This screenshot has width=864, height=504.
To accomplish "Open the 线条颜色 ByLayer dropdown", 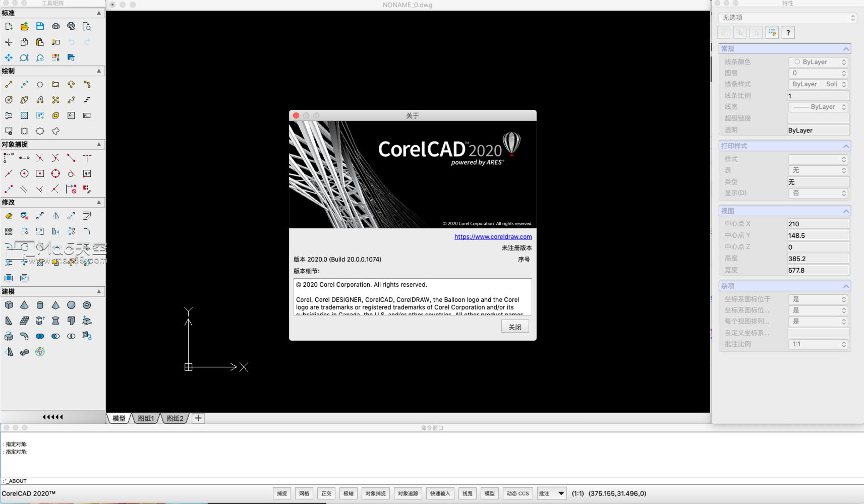I will tap(818, 62).
